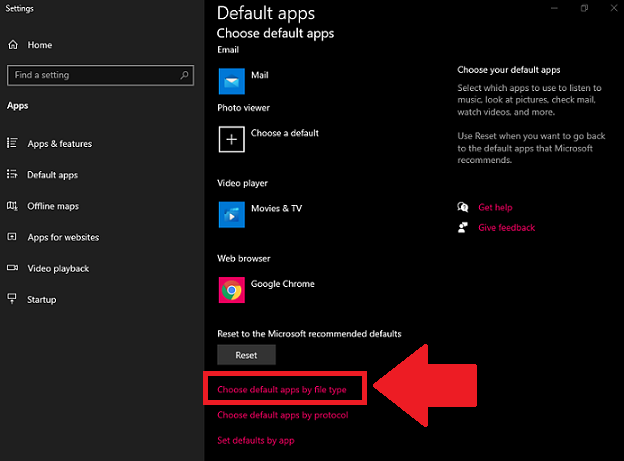
Task: Focus the Find a setting search box
Action: tap(95, 75)
